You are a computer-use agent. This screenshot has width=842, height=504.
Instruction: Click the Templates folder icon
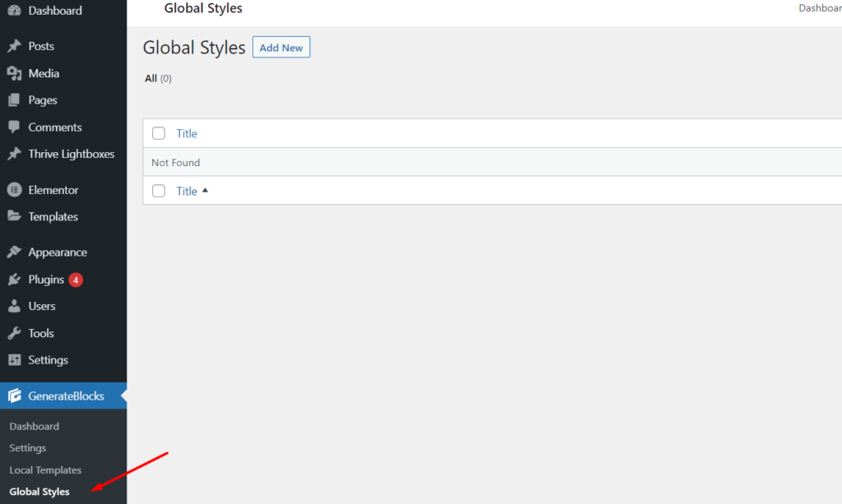click(x=14, y=217)
